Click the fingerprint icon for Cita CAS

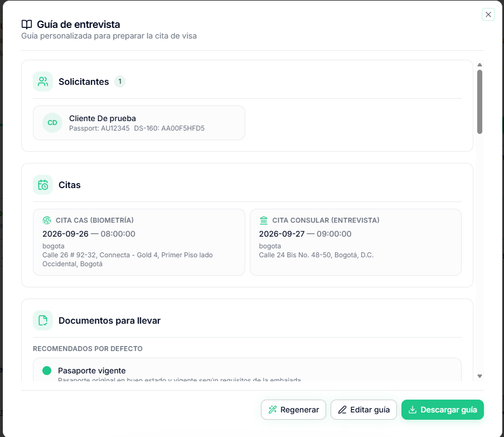pyautogui.click(x=47, y=220)
